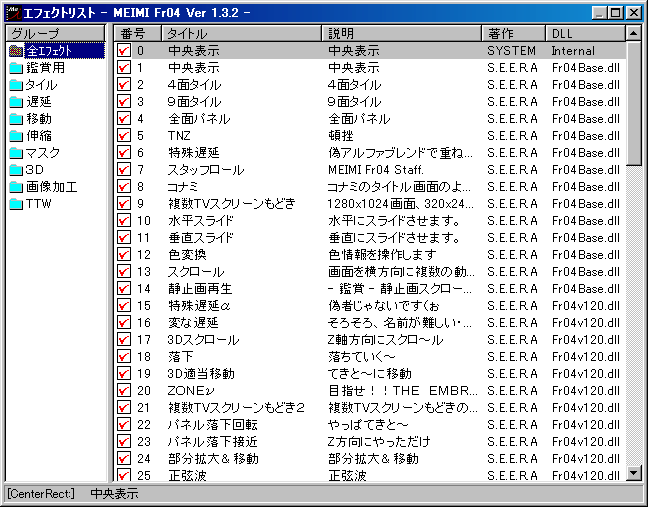Toggle checkbox for effect 2 4面タイル
This screenshot has width=648, height=507.
[124, 85]
